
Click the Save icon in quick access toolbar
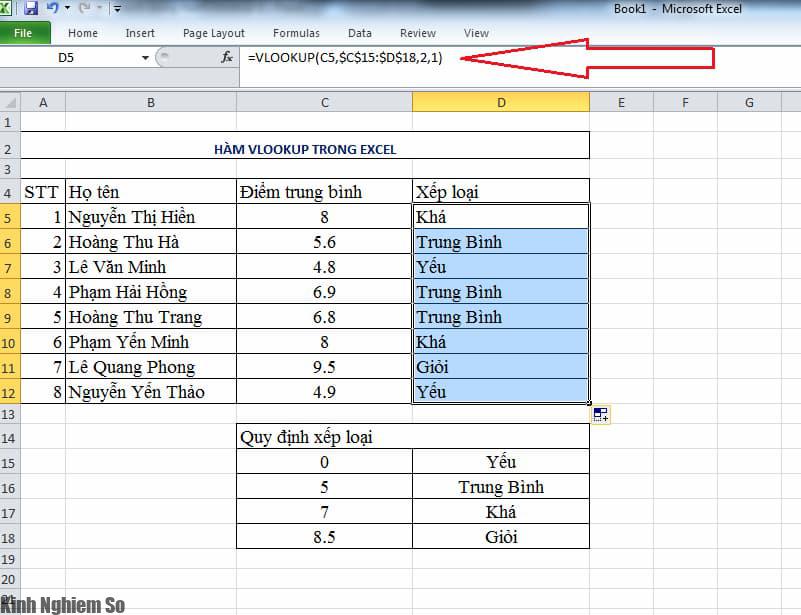pos(31,8)
